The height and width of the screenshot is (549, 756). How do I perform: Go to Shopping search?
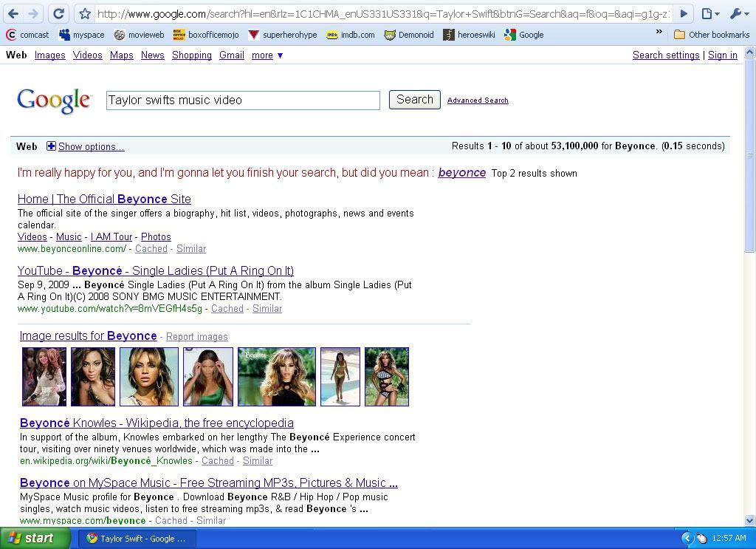click(192, 55)
